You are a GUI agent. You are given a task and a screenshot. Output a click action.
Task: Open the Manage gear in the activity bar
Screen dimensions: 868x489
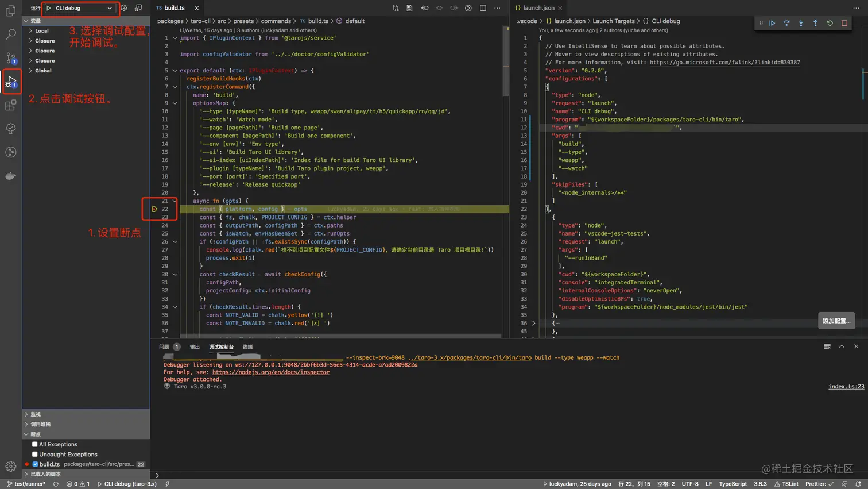(x=11, y=466)
